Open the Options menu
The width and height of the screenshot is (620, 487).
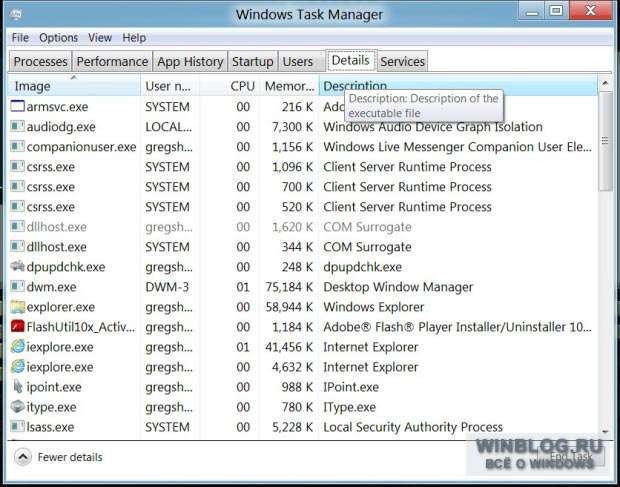[x=59, y=38]
